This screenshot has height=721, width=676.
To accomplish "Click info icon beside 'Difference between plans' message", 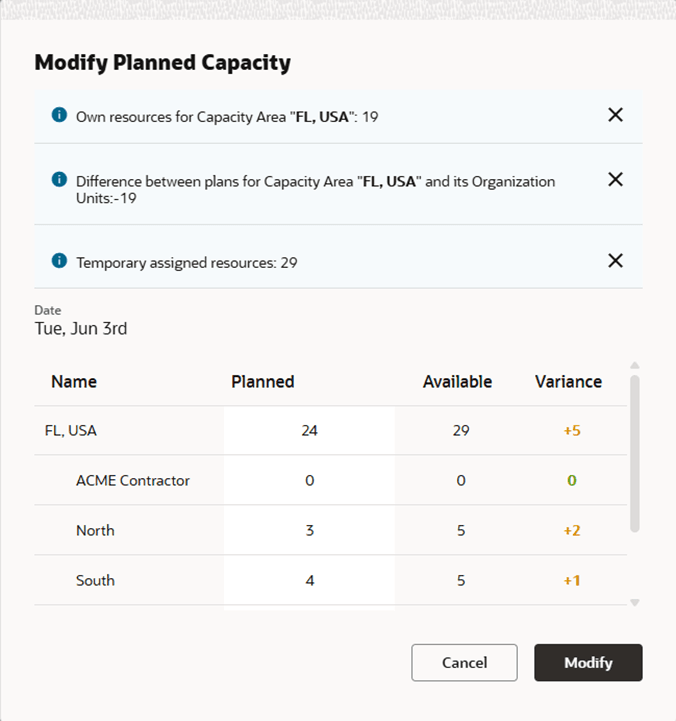I will coord(59,179).
